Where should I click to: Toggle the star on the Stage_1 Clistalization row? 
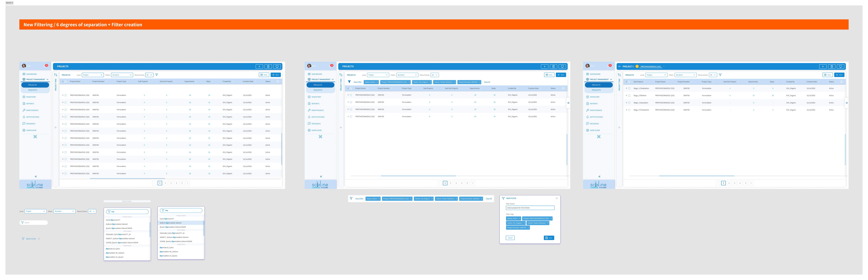click(x=629, y=88)
